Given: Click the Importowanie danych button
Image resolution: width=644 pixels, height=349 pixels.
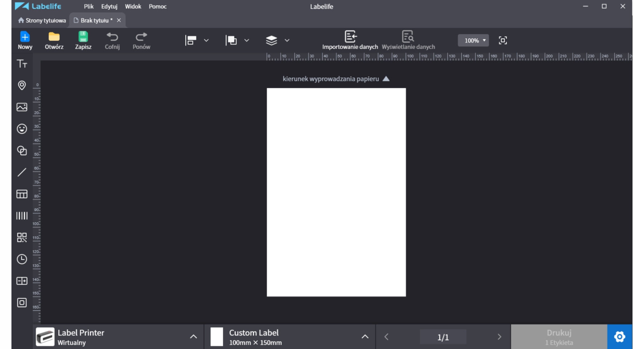Looking at the screenshot, I should pos(350,40).
